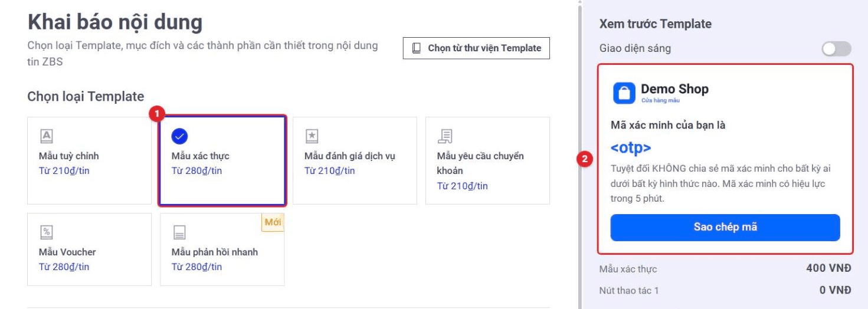Click the book icon in library button
The width and height of the screenshot is (868, 309).
(417, 48)
